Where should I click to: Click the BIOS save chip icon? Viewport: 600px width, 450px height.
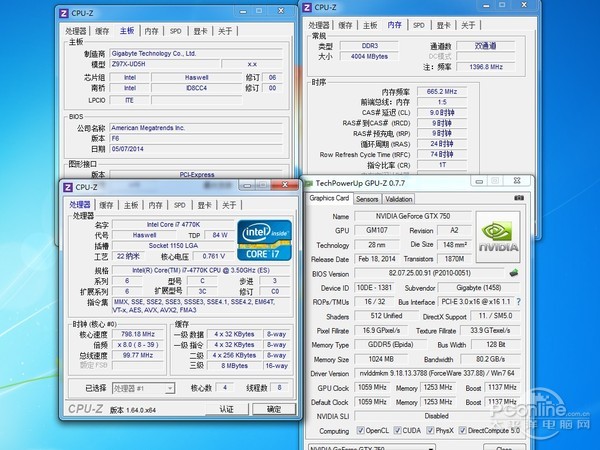(x=514, y=272)
